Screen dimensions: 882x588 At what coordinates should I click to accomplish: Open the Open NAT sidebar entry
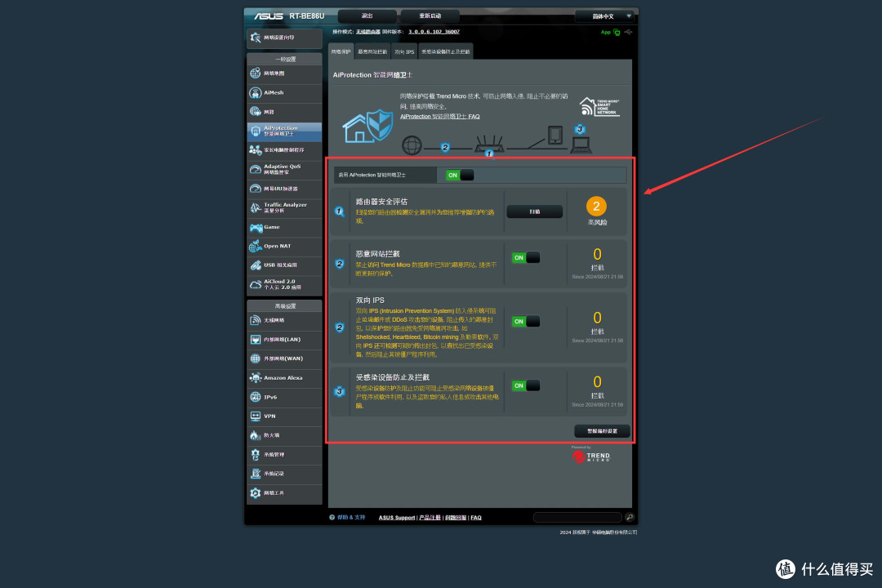284,247
